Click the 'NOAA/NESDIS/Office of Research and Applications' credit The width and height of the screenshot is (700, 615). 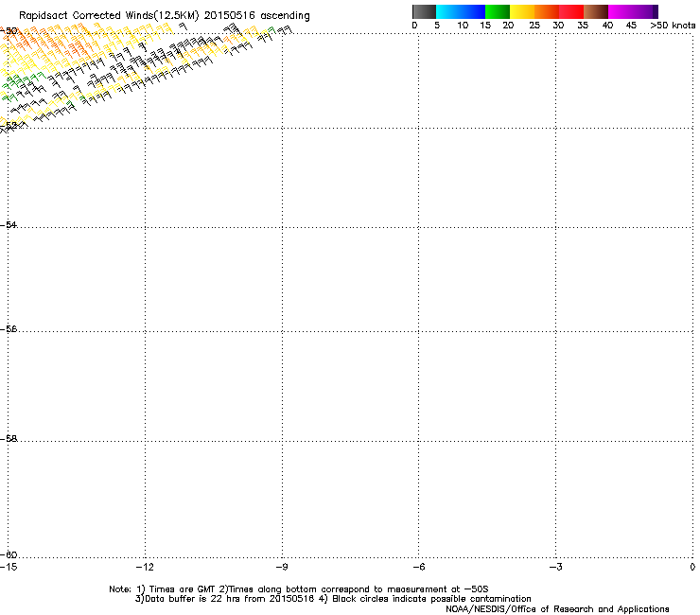click(557, 609)
